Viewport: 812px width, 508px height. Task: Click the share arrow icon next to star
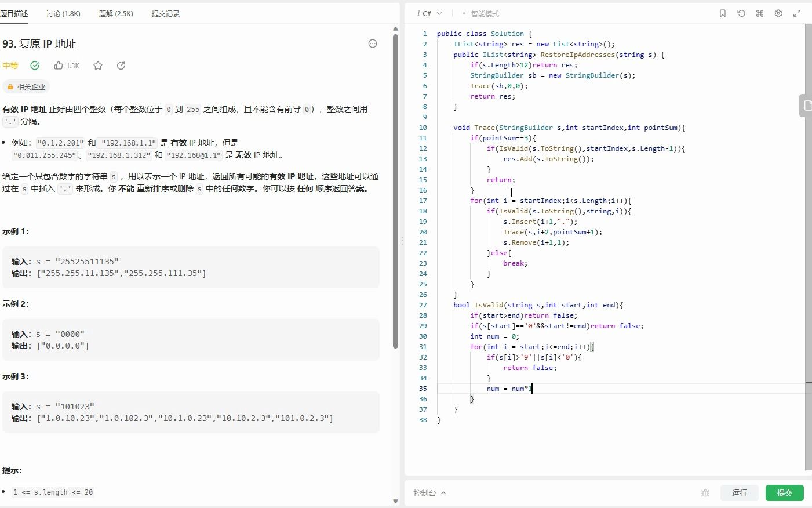(x=121, y=66)
